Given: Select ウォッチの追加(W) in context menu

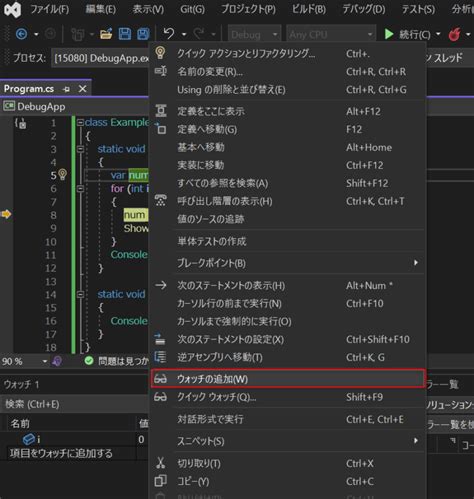Looking at the screenshot, I should tap(287, 379).
